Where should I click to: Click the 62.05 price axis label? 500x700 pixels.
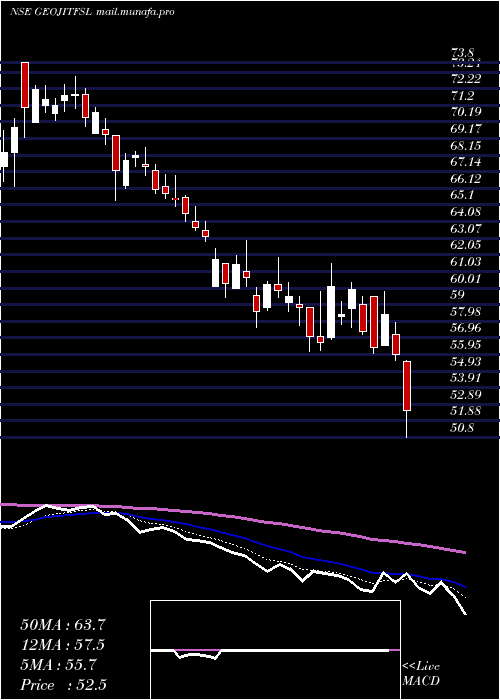pos(466,245)
